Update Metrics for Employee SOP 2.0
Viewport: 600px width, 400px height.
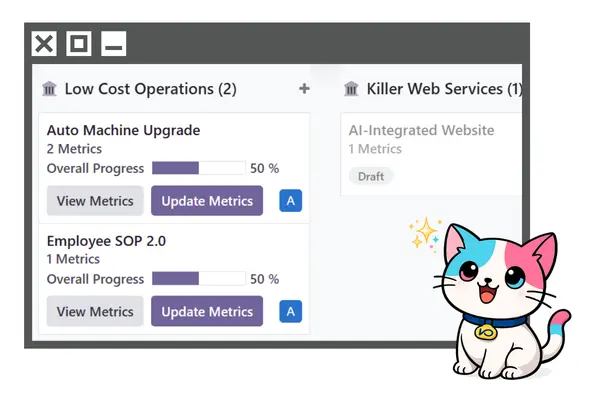[x=207, y=312]
